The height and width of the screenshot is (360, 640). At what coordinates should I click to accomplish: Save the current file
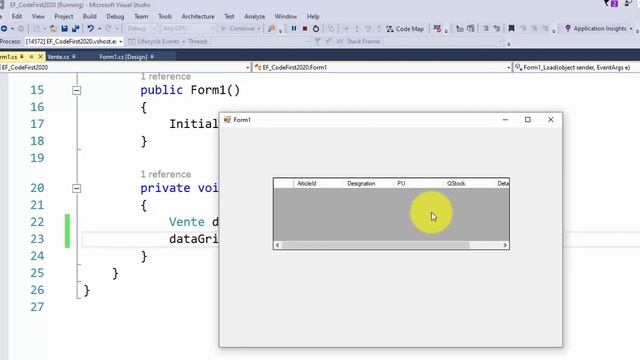pos(64,29)
